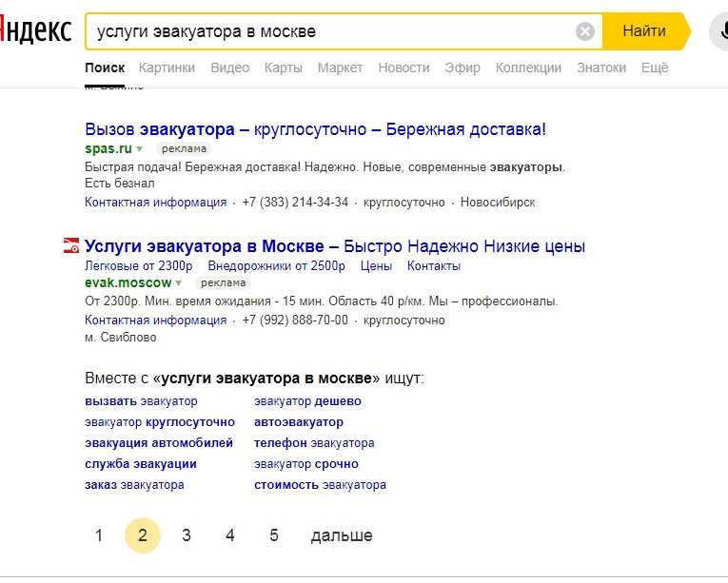Viewport: 728px width, 583px height.
Task: Click the реклама label next to evak.moscow
Action: 223,282
